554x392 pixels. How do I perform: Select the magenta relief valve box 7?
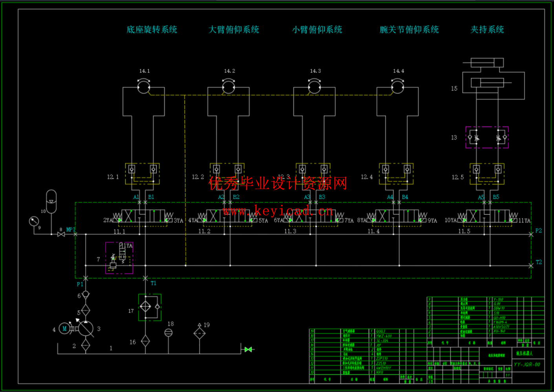[119, 258]
